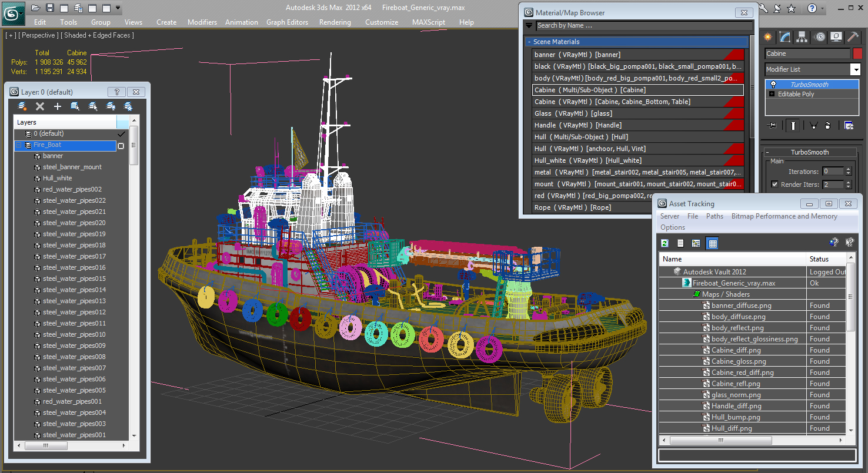Open the Create command panel tab
The image size is (868, 473).
pos(768,37)
